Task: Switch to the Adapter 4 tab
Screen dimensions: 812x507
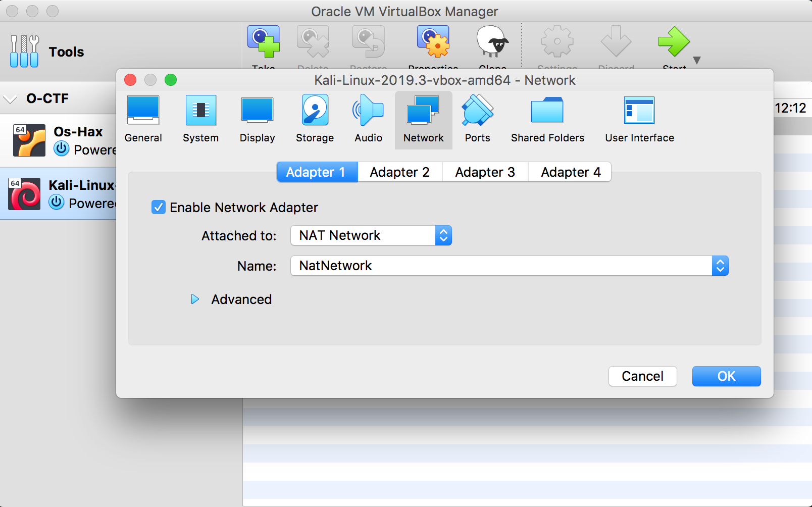Action: [571, 172]
